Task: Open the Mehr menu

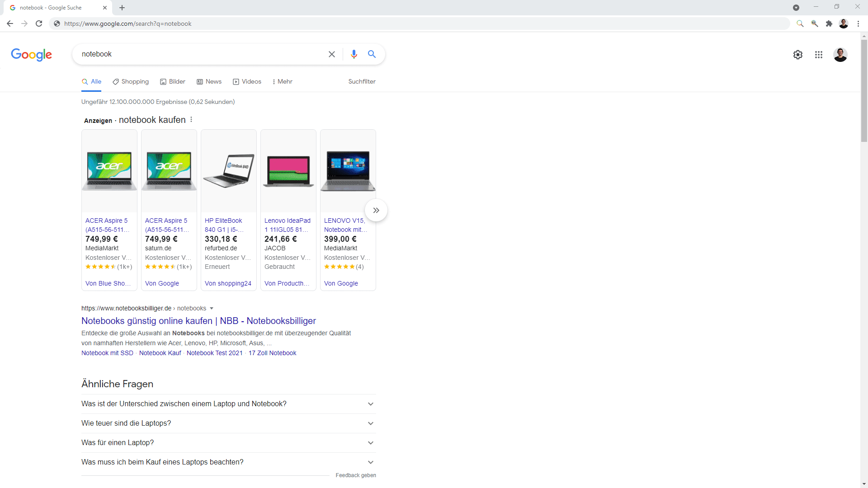Action: pyautogui.click(x=283, y=82)
